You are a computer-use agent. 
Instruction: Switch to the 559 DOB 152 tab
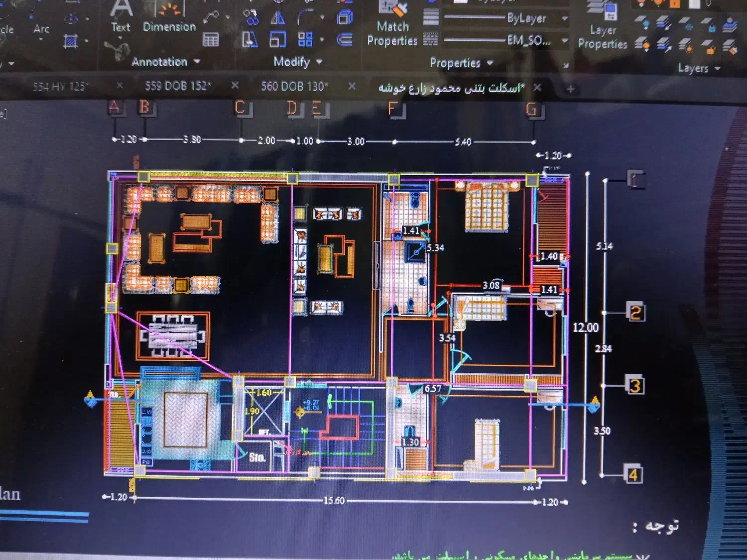[x=178, y=86]
